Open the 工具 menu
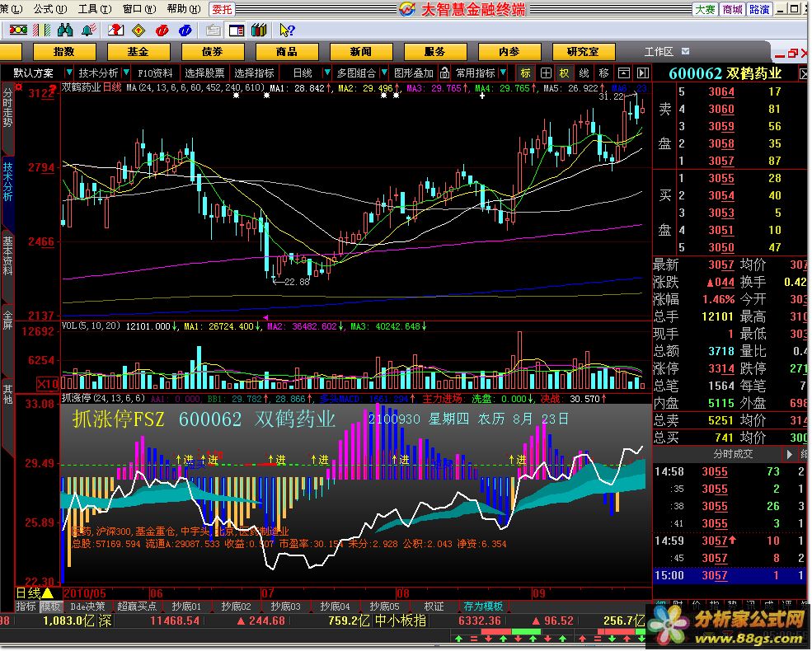This screenshot has width=812, height=651. click(95, 9)
